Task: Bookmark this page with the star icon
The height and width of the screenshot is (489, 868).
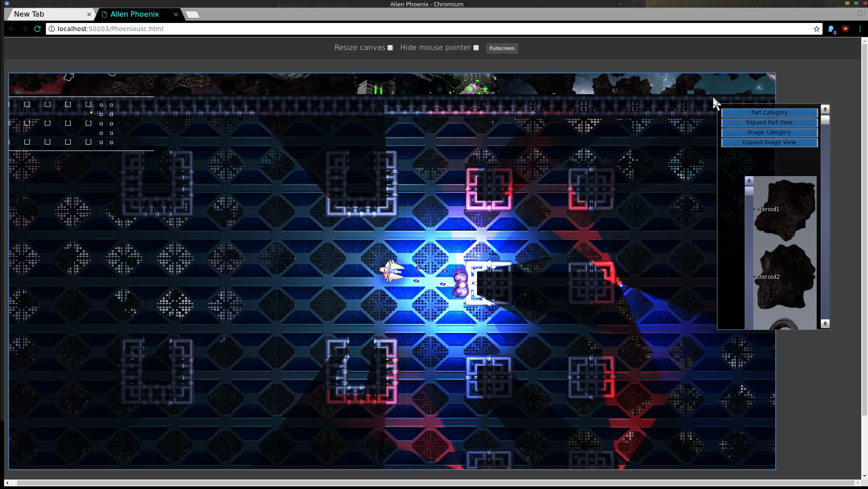Action: 816,29
